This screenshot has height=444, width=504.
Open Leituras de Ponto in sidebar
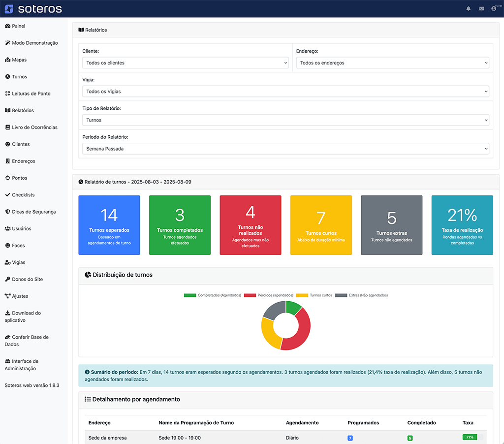pyautogui.click(x=31, y=94)
